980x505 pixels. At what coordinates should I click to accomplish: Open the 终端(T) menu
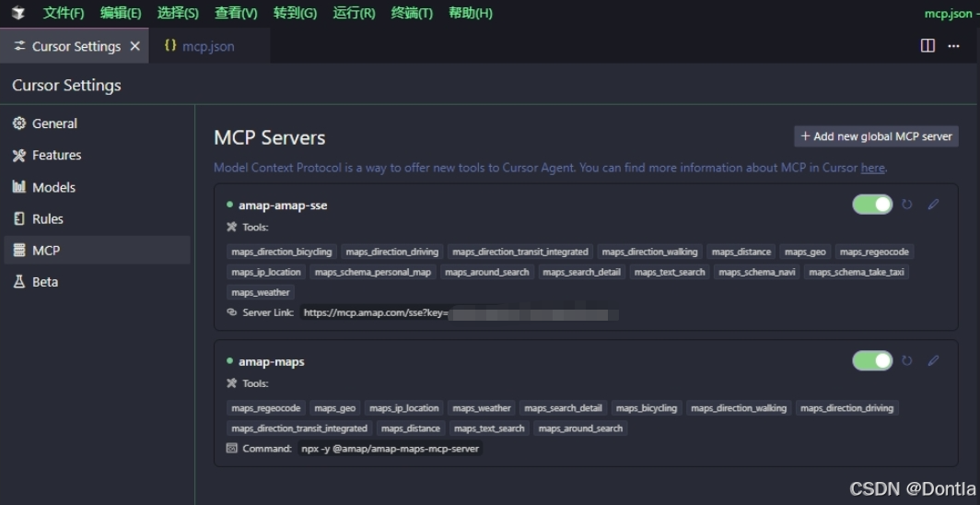coord(412,13)
